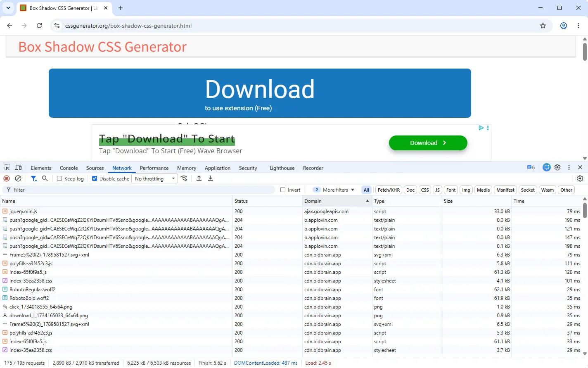Open DevTools three-dot customize menu
Viewport: 588px width, 368px height.
(569, 167)
